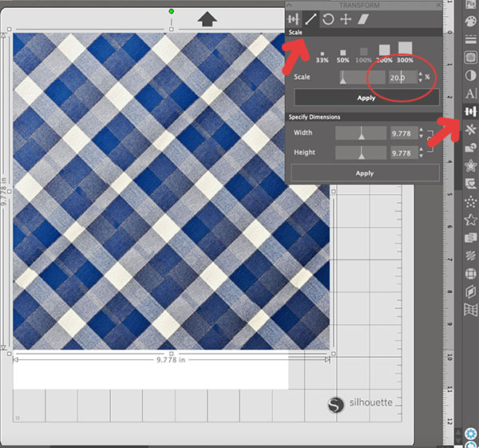
Task: Choose the 300% scale preset
Action: [405, 53]
